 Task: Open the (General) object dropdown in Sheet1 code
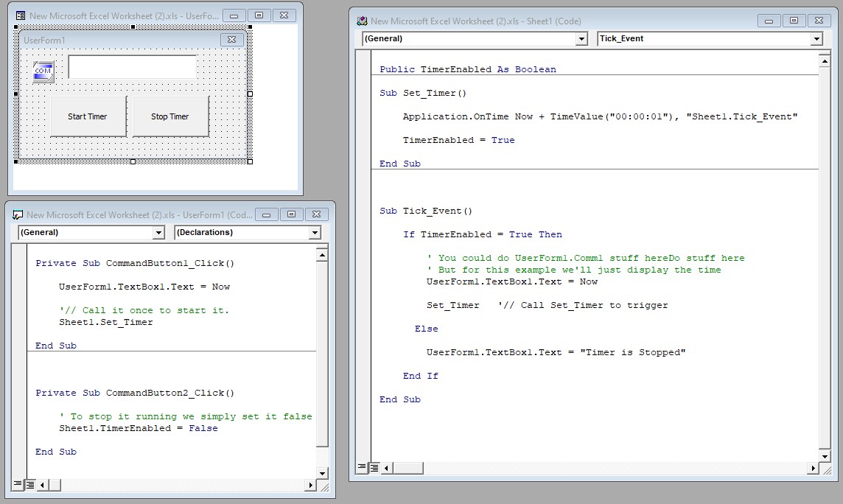coord(581,39)
